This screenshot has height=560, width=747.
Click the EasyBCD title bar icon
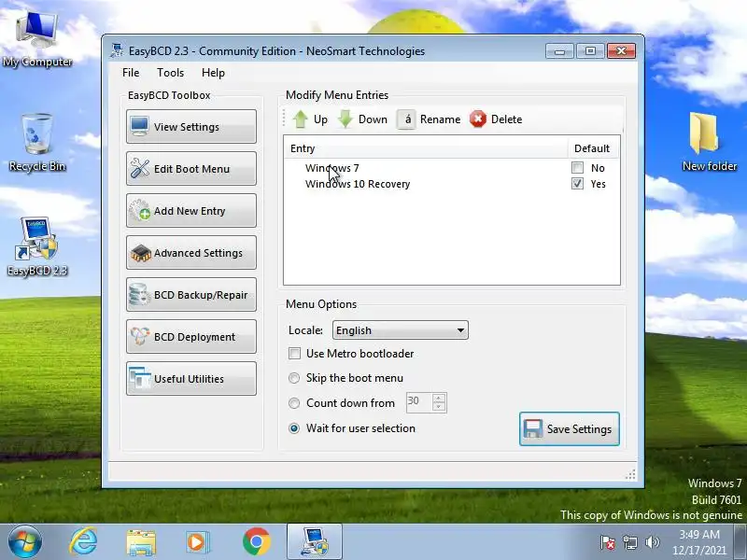(x=117, y=50)
